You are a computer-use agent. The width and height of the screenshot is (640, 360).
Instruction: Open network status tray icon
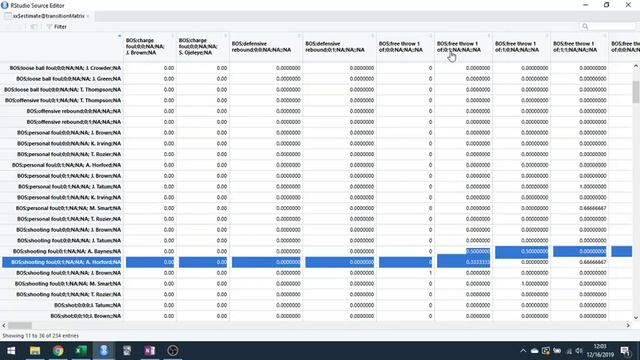[x=569, y=351]
